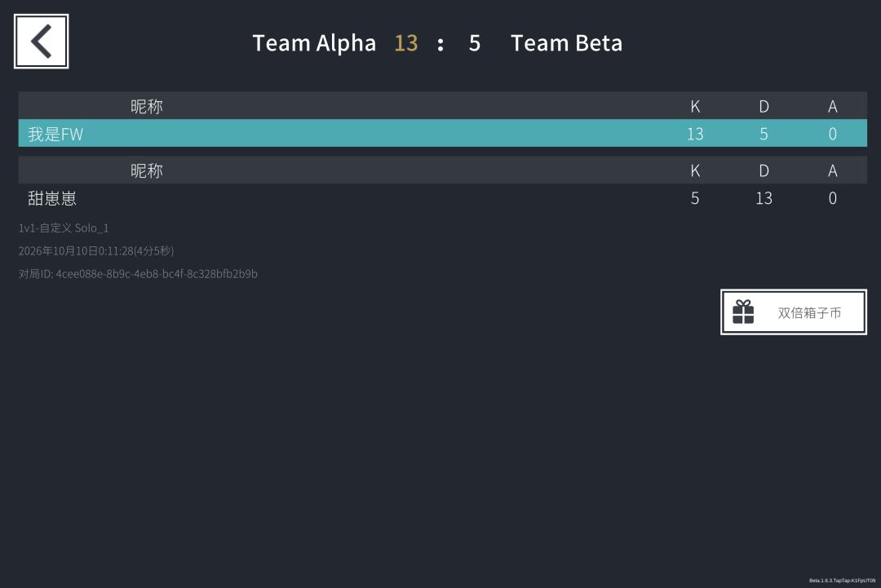The image size is (881, 588).
Task: Click the D header in the top table
Action: pos(764,106)
